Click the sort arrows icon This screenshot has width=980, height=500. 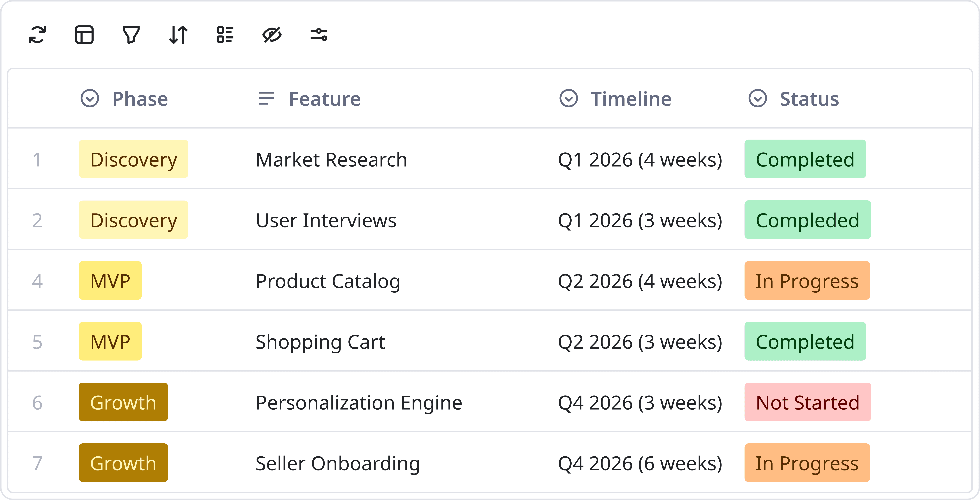point(178,35)
